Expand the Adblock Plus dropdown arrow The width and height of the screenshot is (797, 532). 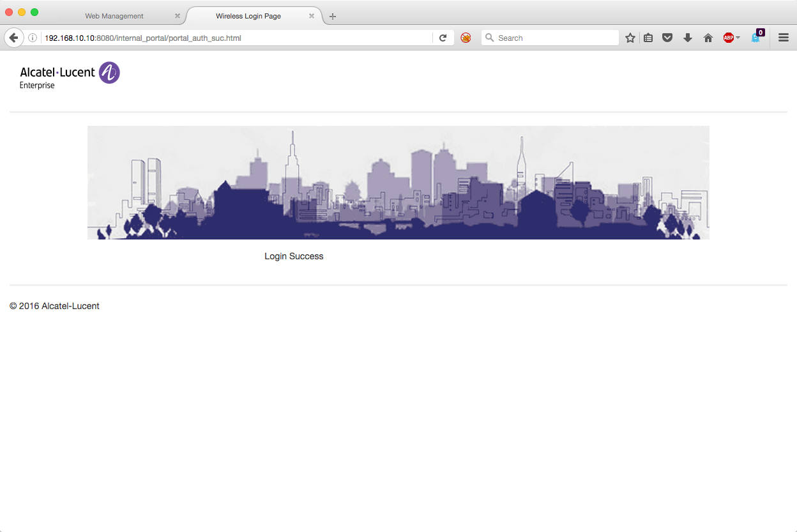(738, 38)
